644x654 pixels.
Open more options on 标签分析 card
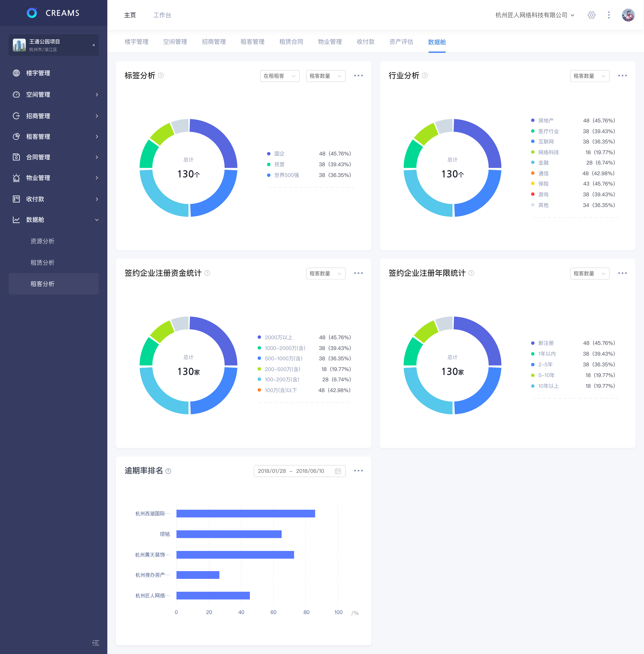[x=358, y=76]
